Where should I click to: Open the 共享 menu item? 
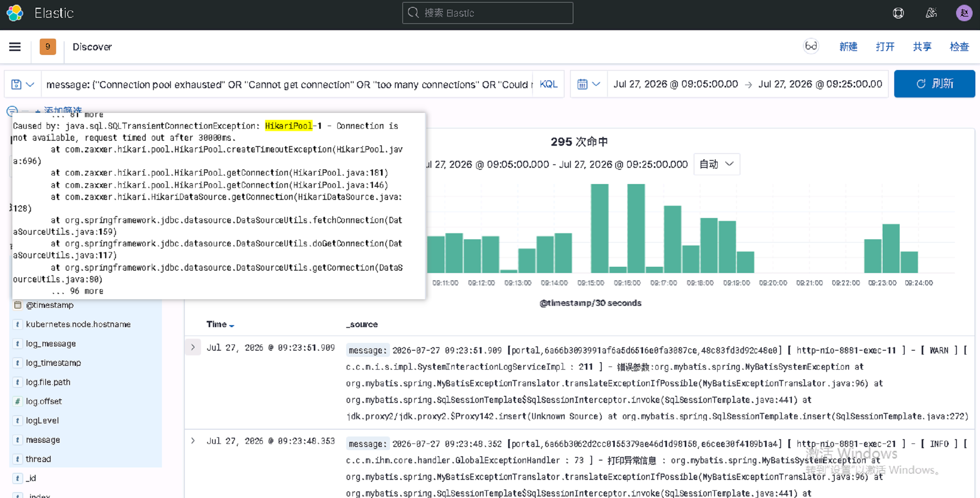pyautogui.click(x=922, y=47)
